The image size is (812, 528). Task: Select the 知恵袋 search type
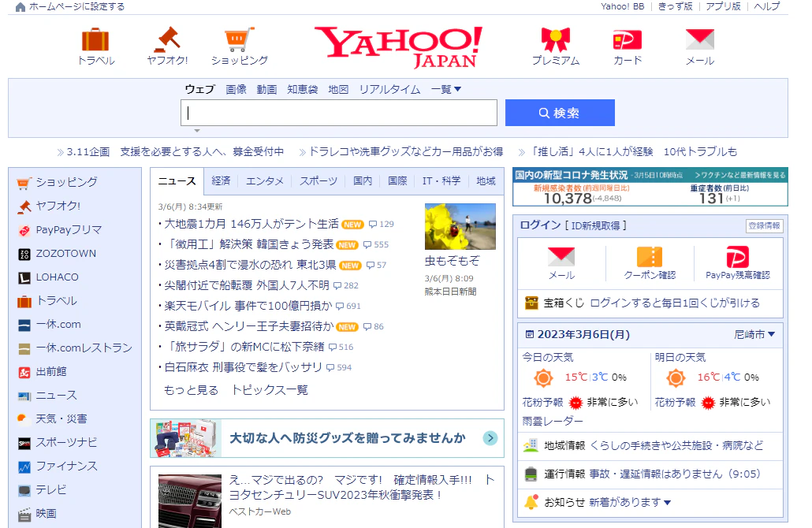303,90
